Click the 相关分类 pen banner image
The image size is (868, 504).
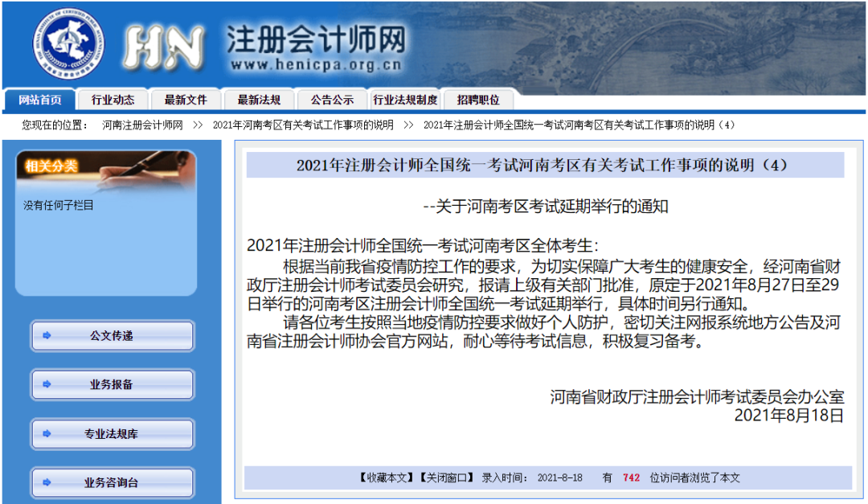pyautogui.click(x=106, y=171)
